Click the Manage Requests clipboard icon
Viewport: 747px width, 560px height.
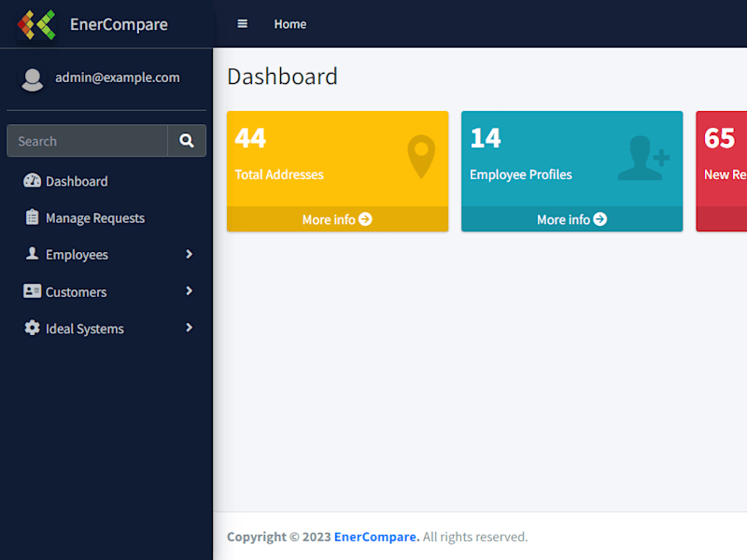click(32, 217)
